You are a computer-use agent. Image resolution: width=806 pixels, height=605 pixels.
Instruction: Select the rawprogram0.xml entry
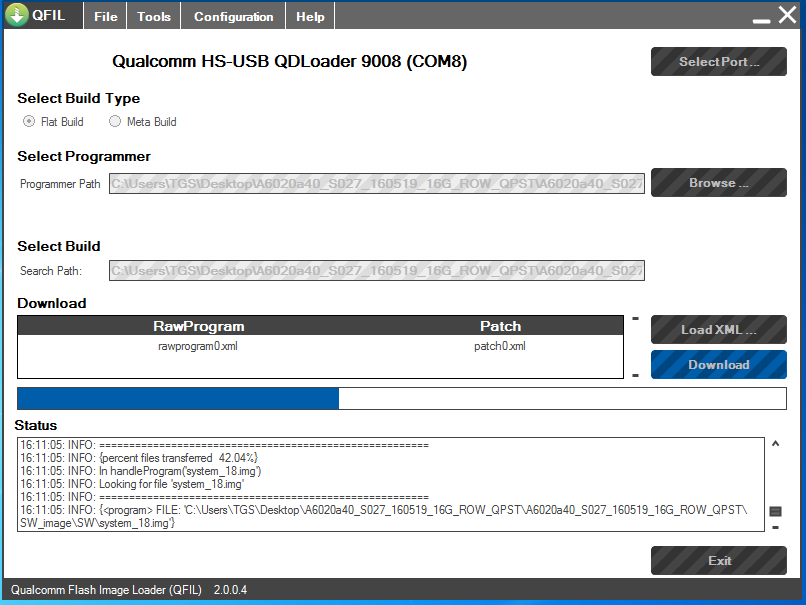click(198, 346)
